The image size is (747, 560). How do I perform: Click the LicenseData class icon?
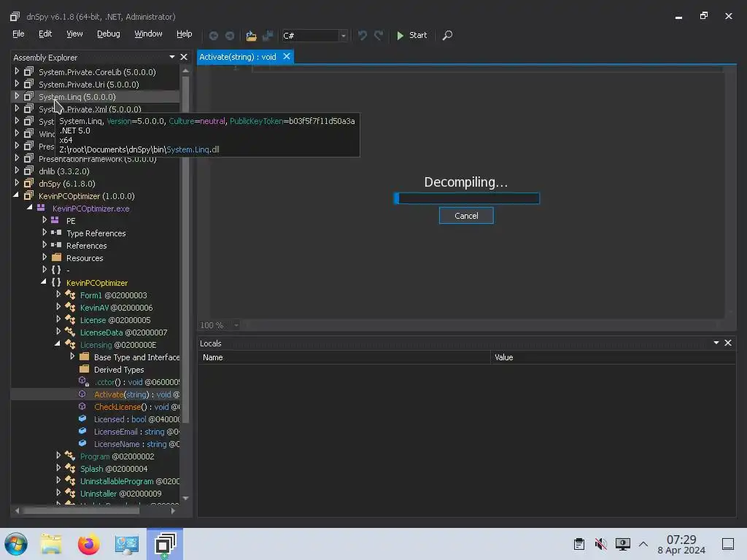(70, 332)
